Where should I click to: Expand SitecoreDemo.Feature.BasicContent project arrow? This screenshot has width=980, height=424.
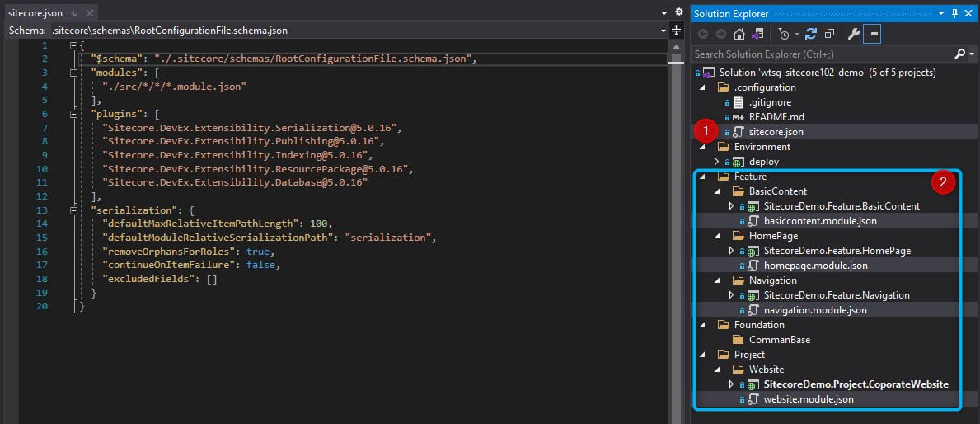point(731,205)
